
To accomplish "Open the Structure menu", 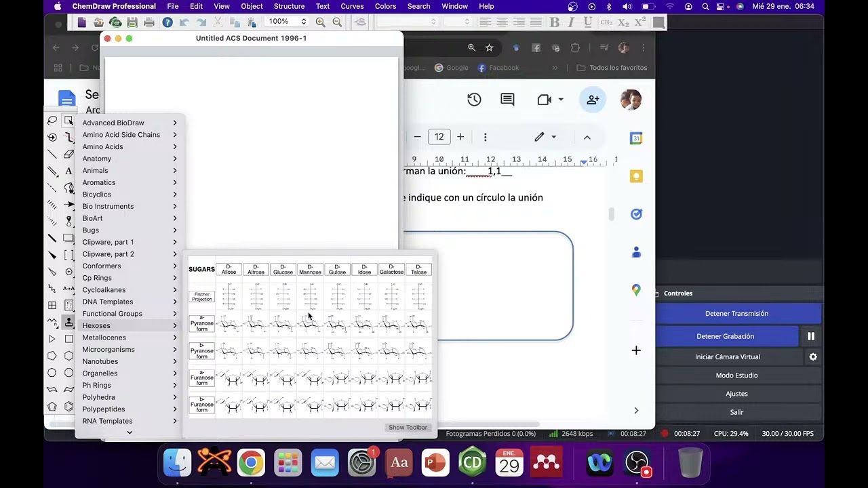I will 289,6.
